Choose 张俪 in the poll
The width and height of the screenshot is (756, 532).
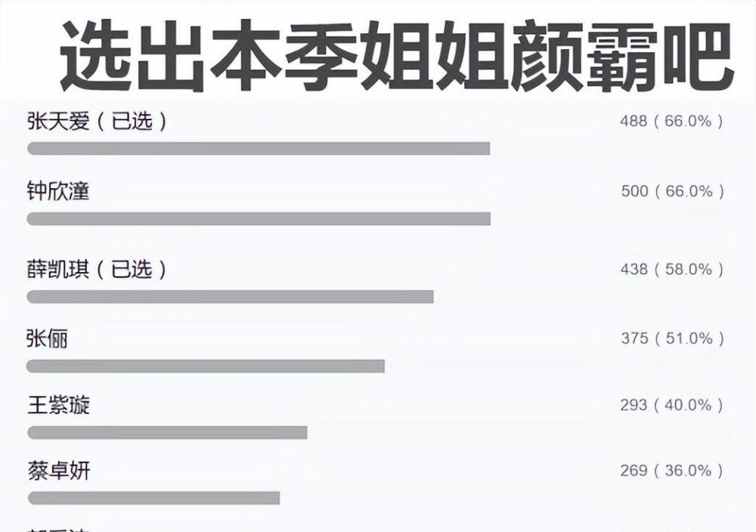pos(47,339)
